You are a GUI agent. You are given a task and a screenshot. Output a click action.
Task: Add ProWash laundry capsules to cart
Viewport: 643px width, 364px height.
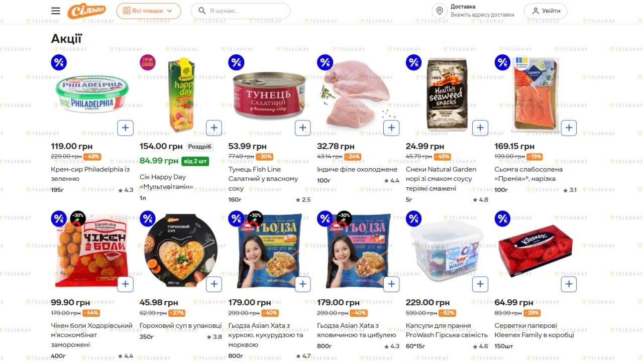[480, 284]
